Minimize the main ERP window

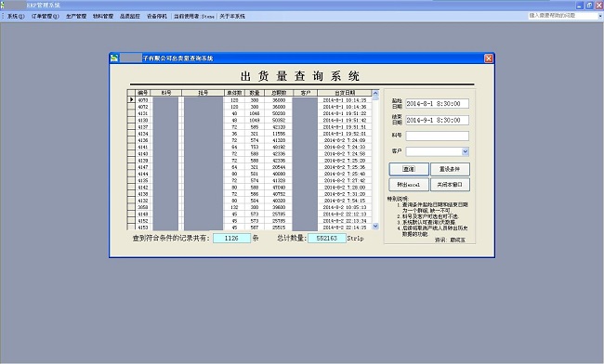click(580, 6)
